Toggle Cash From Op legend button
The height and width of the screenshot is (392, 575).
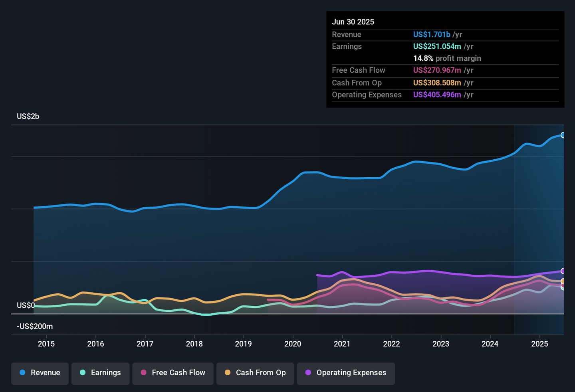[x=255, y=373]
